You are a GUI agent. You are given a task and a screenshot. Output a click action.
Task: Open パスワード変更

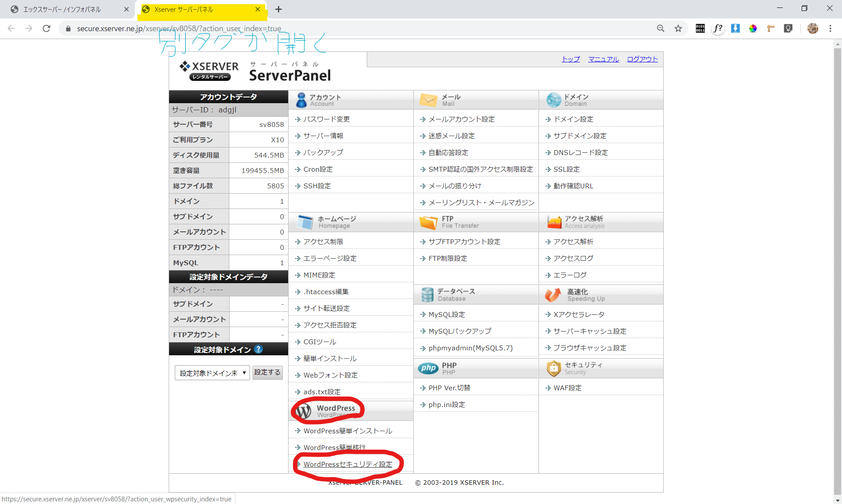(x=326, y=119)
